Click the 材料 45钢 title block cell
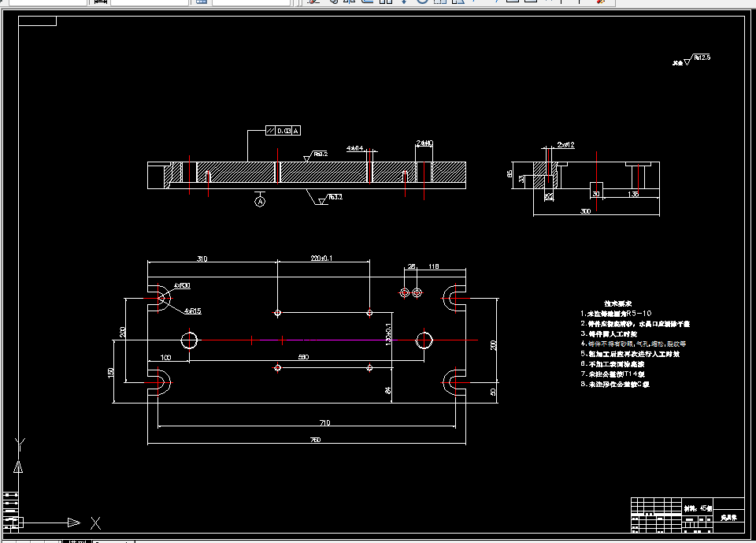This screenshot has height=543, width=756. click(x=698, y=508)
